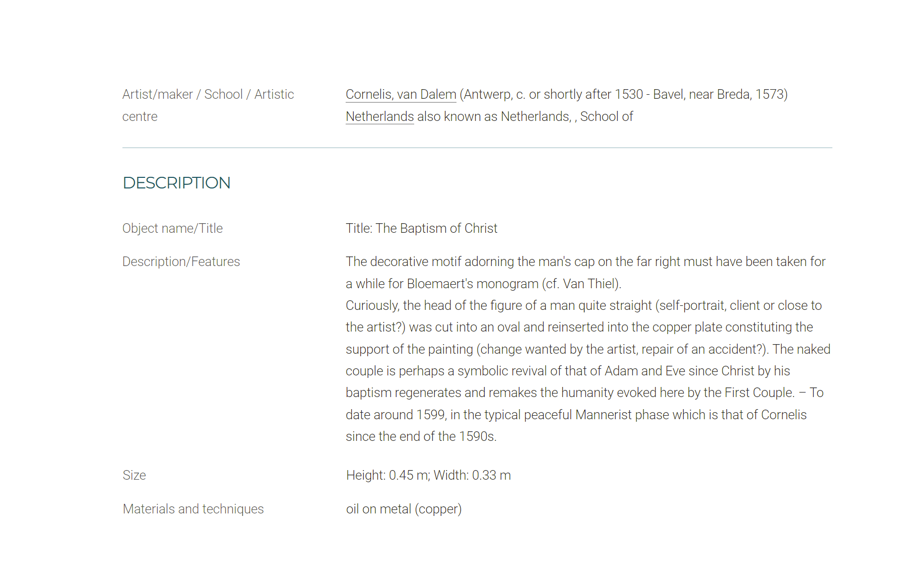
Task: Click the Materials and techniques label
Action: [193, 509]
